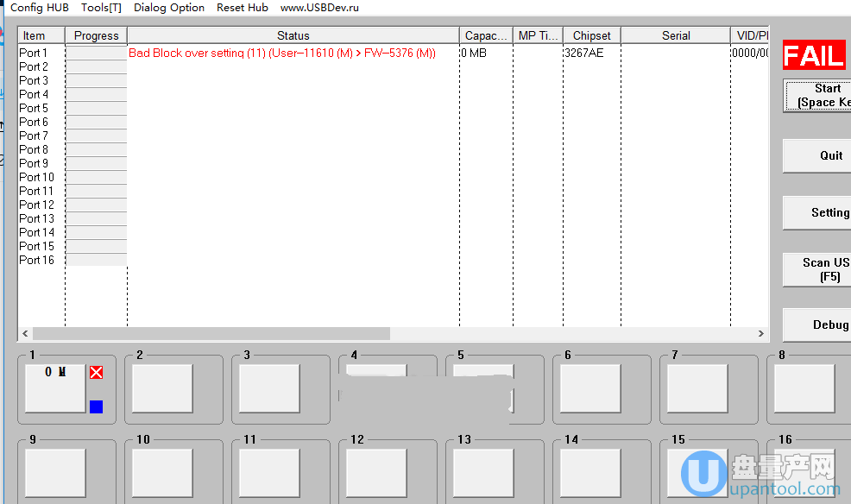
Task: Click the horizontal scrollbar left arrow
Action: [25, 333]
